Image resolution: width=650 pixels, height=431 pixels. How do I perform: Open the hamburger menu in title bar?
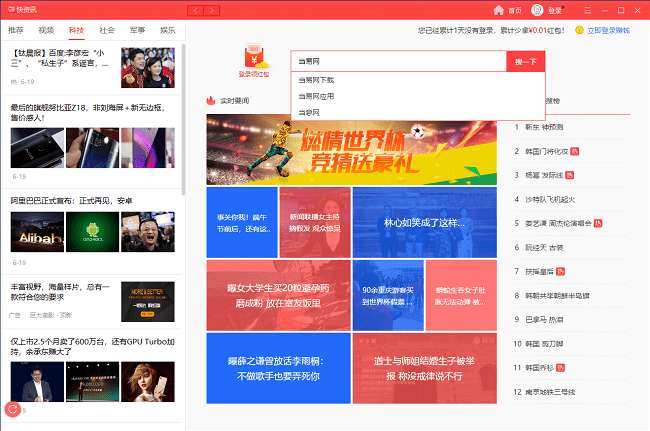[x=588, y=10]
